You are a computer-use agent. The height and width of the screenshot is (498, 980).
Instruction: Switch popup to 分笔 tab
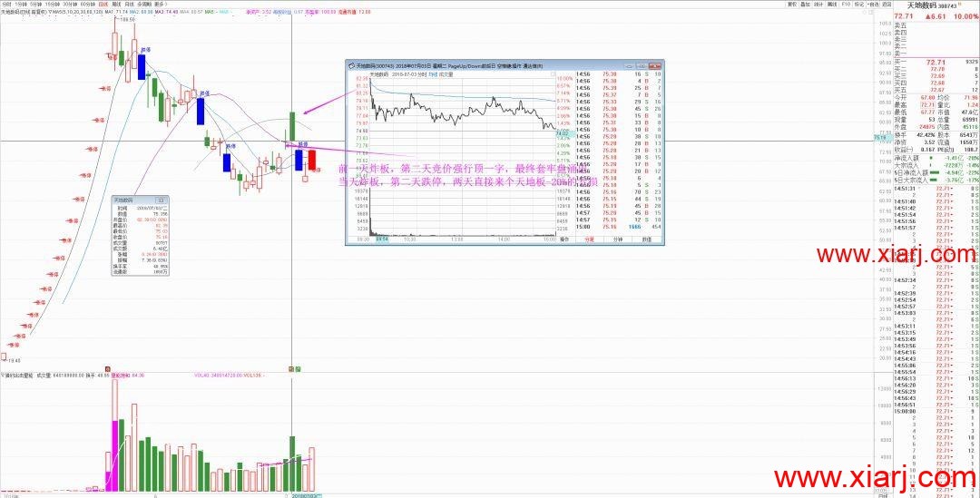588,239
